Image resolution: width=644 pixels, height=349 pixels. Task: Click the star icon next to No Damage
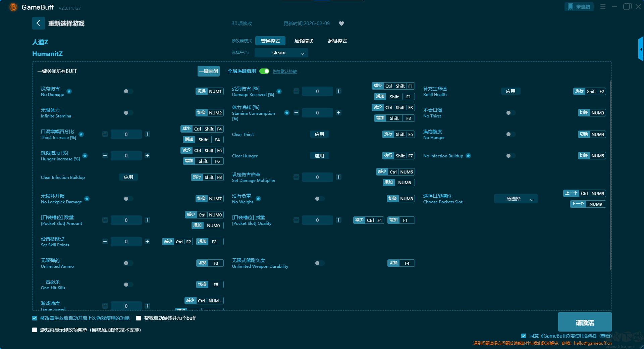(69, 91)
